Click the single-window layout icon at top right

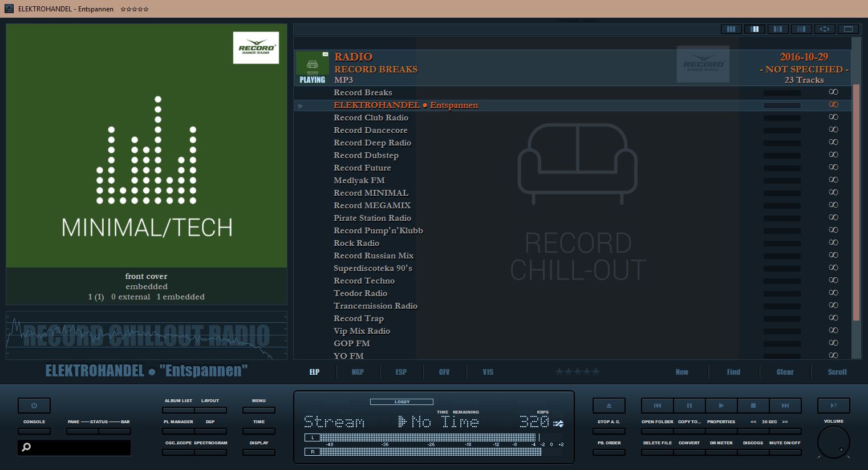848,29
